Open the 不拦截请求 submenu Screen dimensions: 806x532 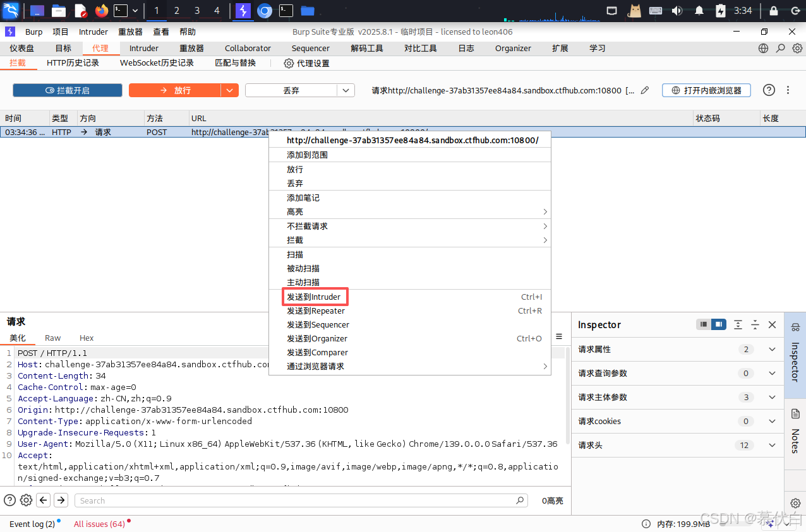pyautogui.click(x=410, y=226)
